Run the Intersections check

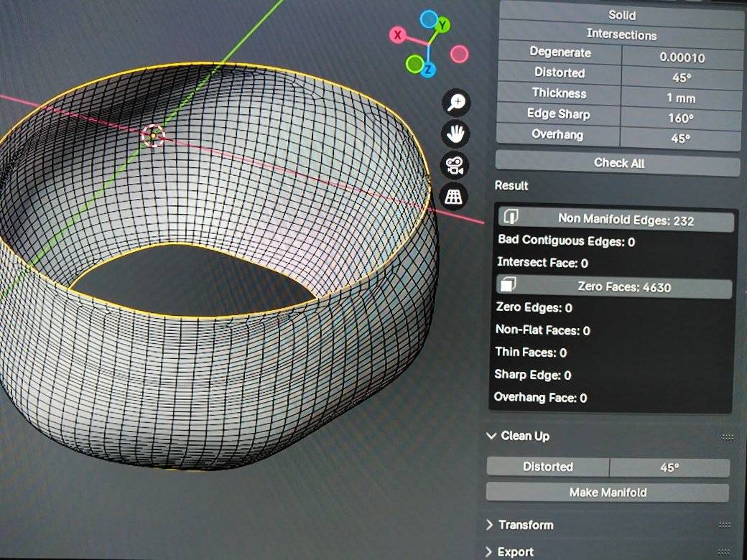click(621, 34)
